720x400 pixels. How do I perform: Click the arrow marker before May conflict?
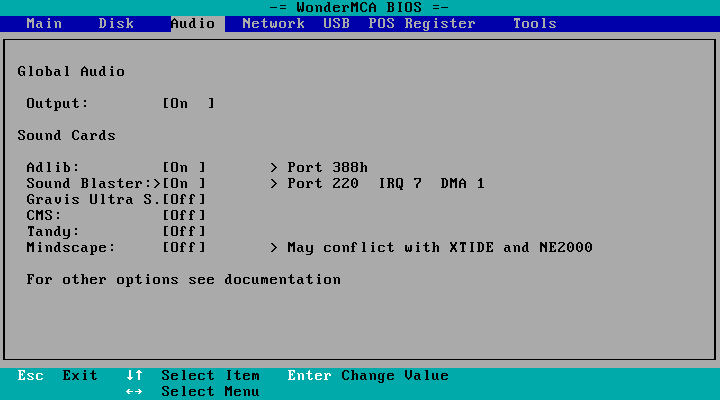pos(274,248)
